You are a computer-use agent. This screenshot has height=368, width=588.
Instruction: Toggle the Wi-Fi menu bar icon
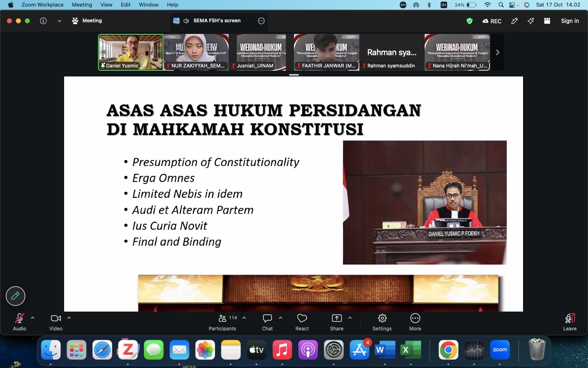pyautogui.click(x=488, y=5)
